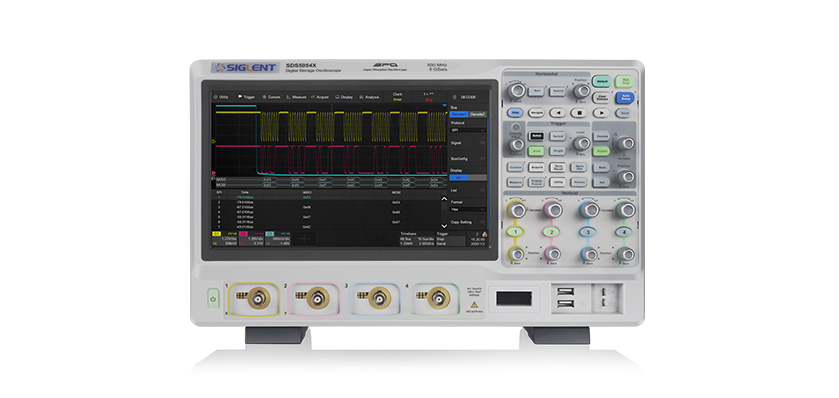Push the navigate backward arrow key
The width and height of the screenshot is (839, 398).
[x=558, y=113]
